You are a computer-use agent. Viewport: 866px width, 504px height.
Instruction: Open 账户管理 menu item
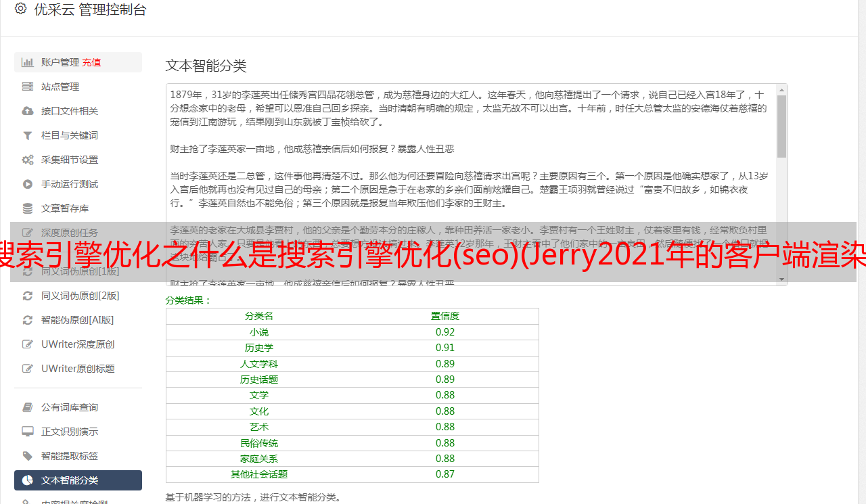coord(78,62)
